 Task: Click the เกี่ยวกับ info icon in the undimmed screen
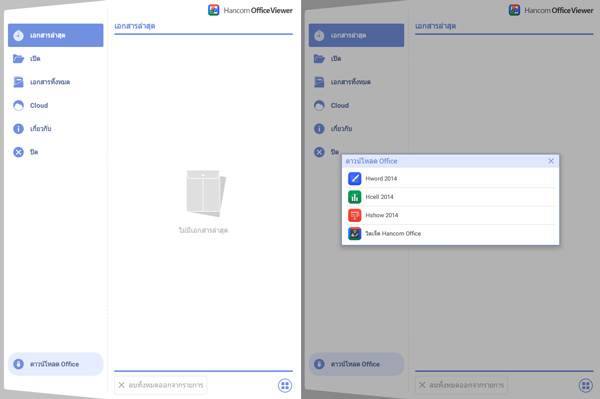coord(18,129)
